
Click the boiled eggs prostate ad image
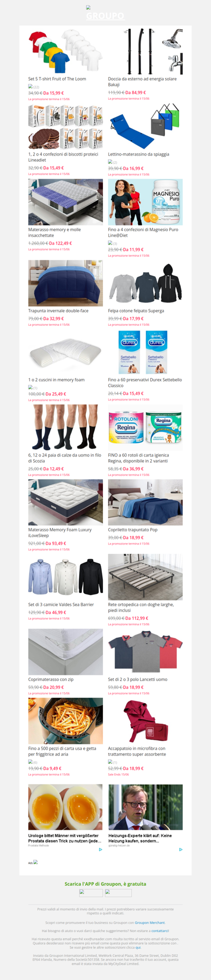pos(65,807)
